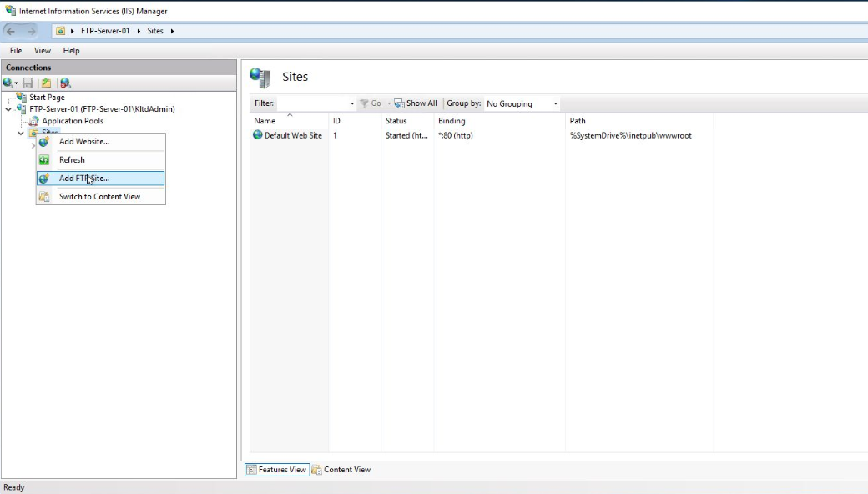Click FTP-Server-01 in the breadcrumb
The width and height of the screenshot is (868, 494).
pos(105,31)
